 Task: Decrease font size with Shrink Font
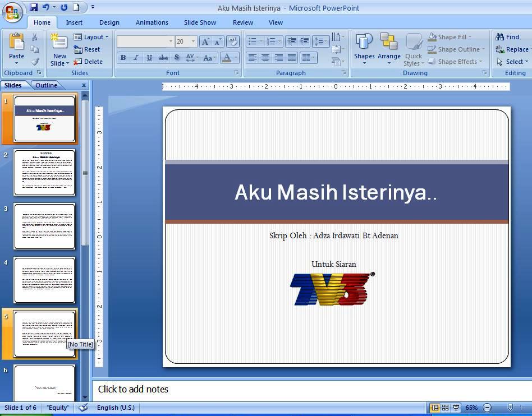tap(218, 41)
